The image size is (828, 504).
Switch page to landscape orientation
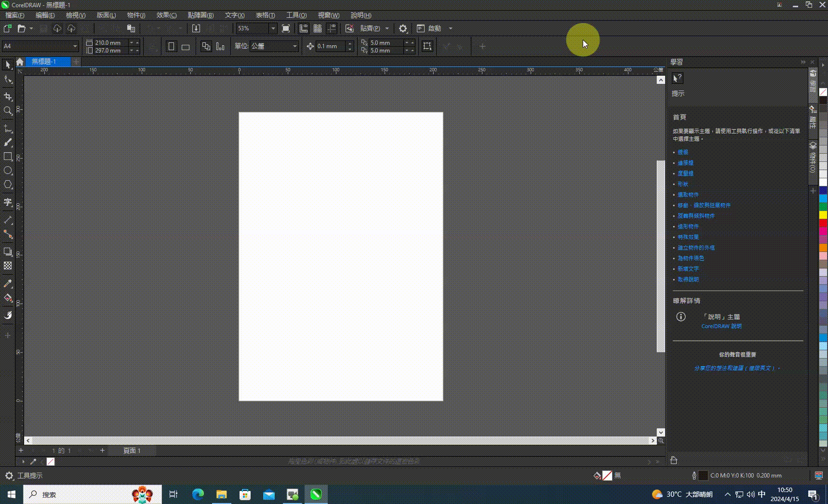tap(186, 46)
